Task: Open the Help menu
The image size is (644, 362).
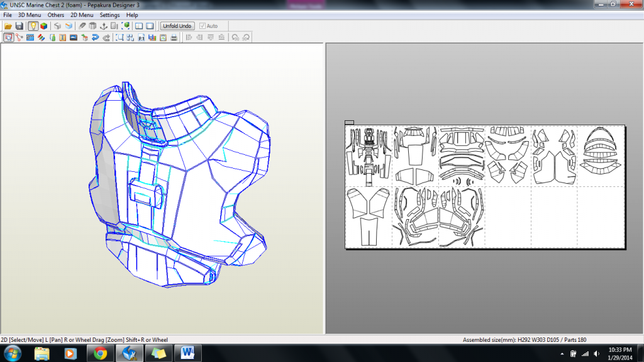Action: 132,15
